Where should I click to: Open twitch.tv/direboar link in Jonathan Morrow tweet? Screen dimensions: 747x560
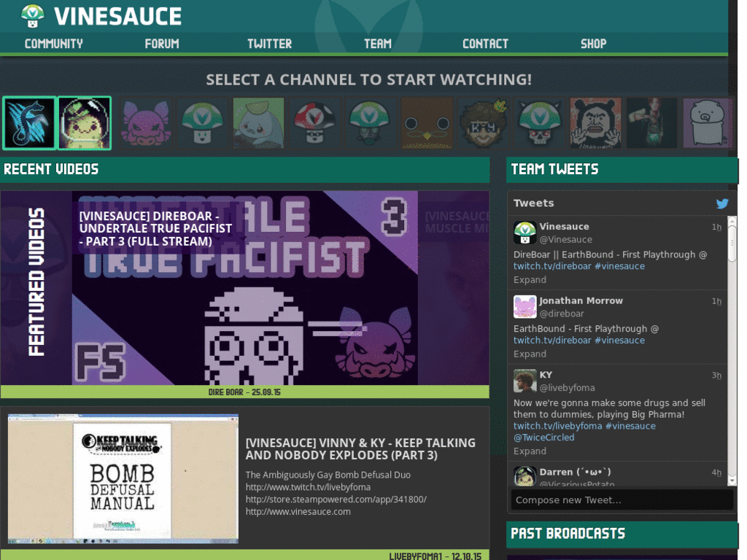coord(552,341)
